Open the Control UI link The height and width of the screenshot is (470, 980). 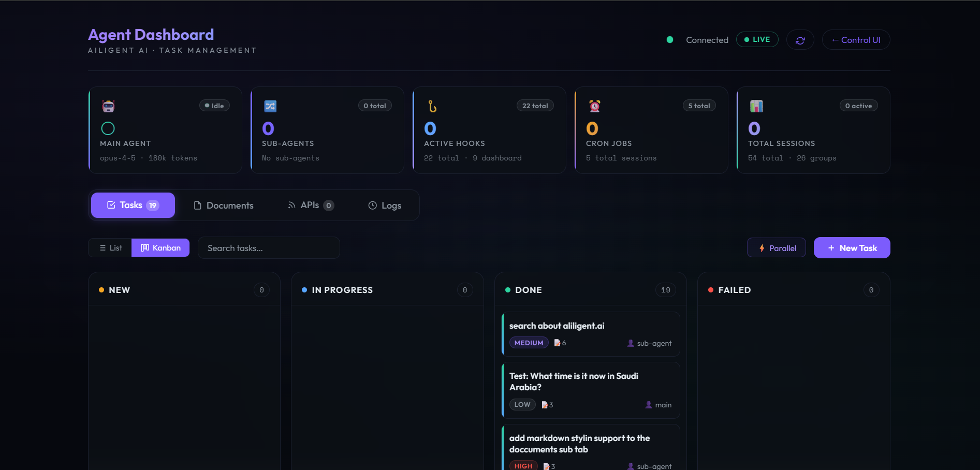856,40
